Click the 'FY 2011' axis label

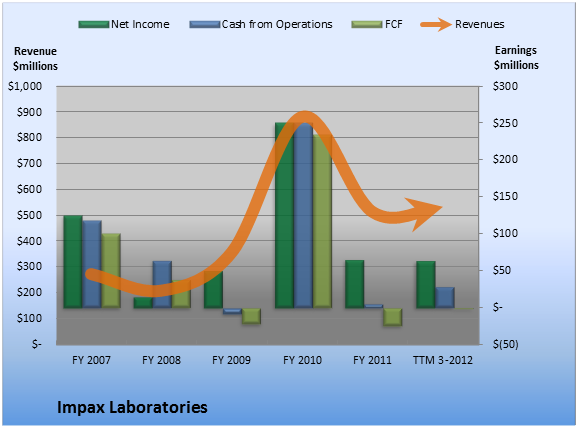click(372, 360)
